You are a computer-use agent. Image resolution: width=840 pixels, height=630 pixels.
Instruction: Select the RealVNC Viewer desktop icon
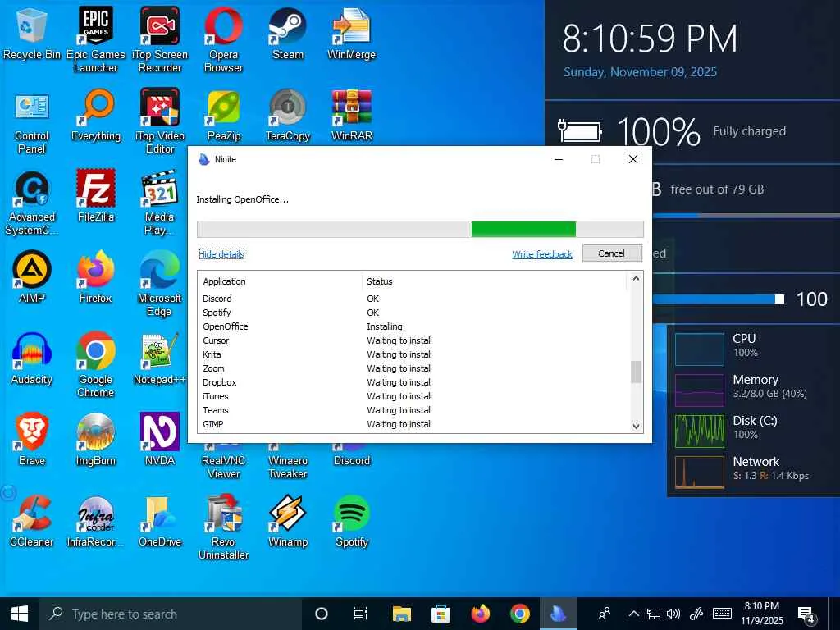pyautogui.click(x=223, y=462)
